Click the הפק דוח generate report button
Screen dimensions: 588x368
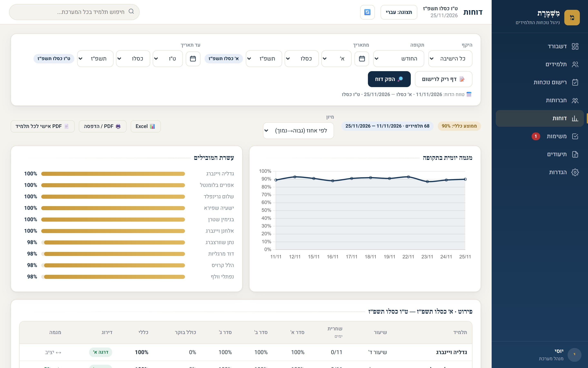[389, 79]
